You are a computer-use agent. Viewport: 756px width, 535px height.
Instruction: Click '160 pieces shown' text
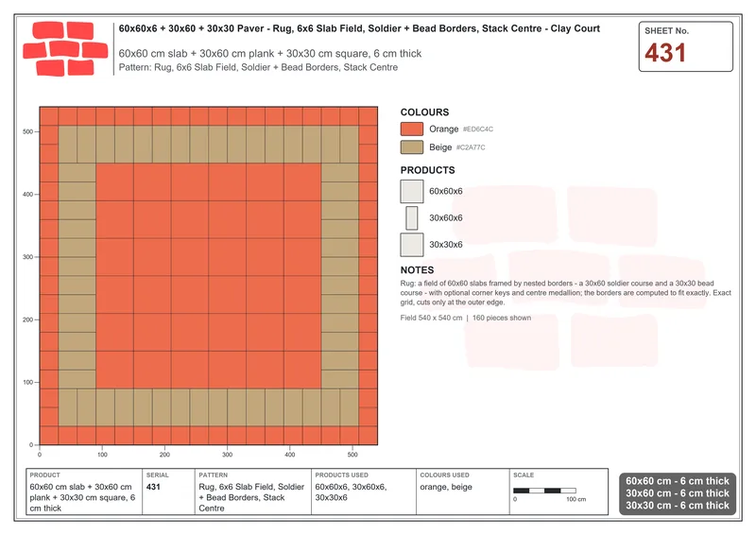(502, 318)
